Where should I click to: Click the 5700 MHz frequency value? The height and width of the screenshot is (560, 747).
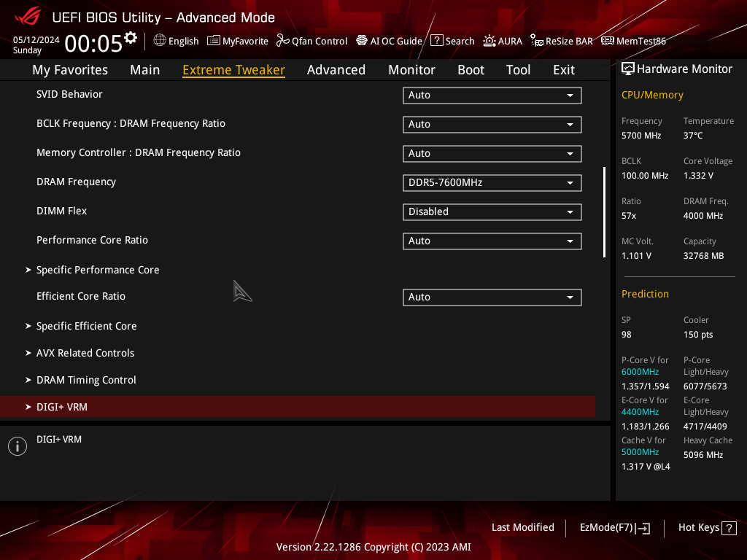(641, 136)
